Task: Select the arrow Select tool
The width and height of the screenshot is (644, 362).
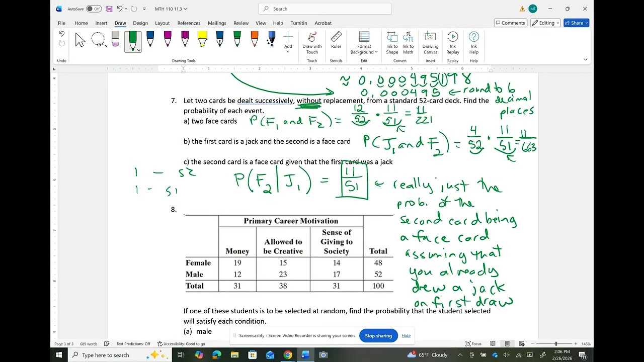Action: (x=80, y=40)
